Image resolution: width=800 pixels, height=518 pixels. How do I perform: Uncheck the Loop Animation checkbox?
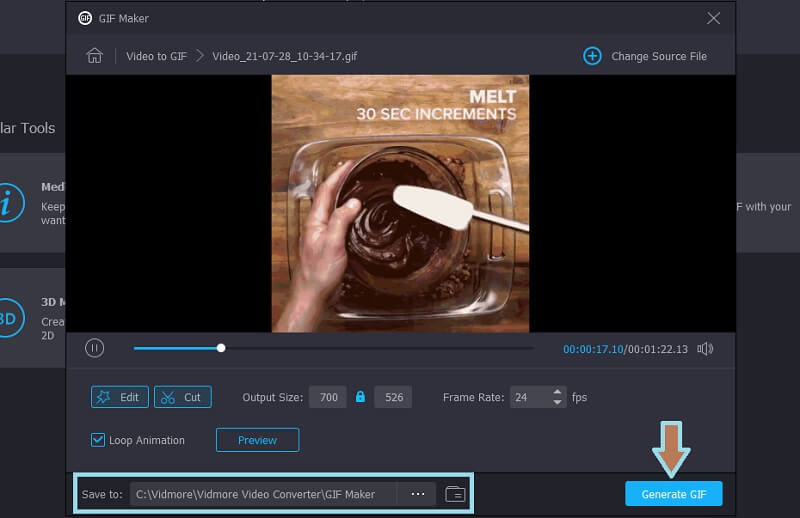pyautogui.click(x=98, y=440)
